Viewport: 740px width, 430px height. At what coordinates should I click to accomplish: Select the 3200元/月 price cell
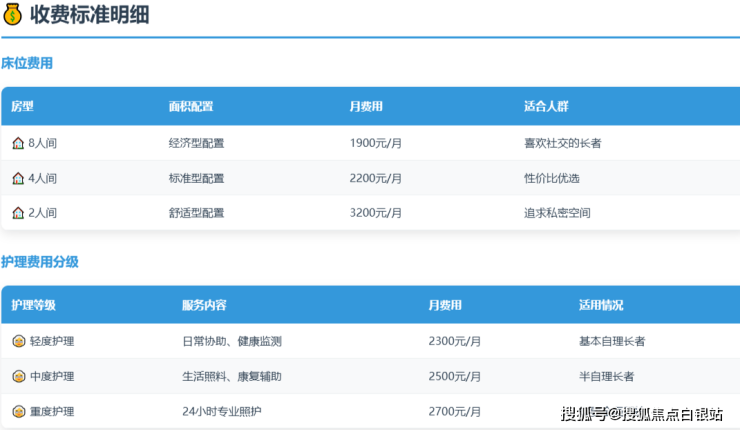pos(376,213)
